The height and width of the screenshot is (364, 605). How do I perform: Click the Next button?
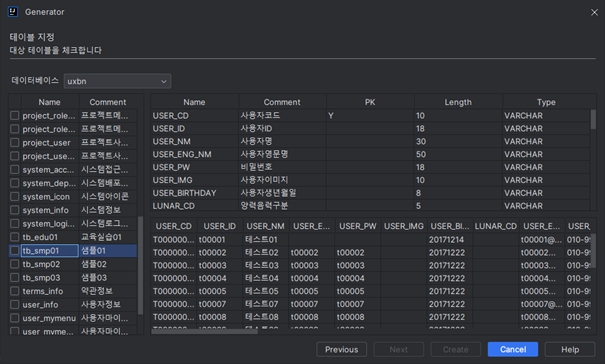coord(399,349)
